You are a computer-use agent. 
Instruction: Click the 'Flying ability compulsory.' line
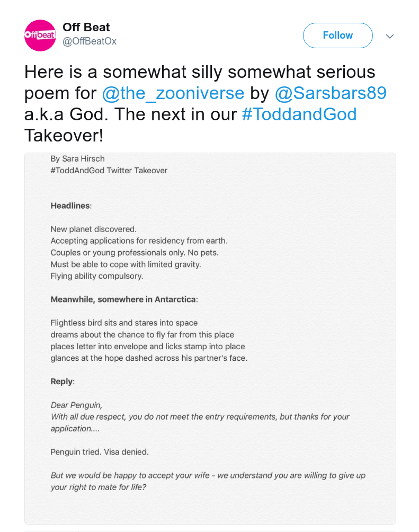coord(97,276)
